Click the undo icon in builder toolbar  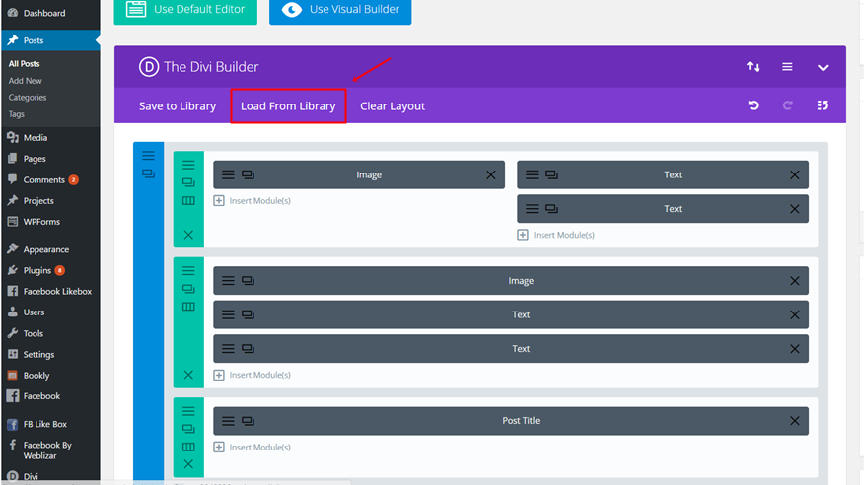click(x=753, y=105)
